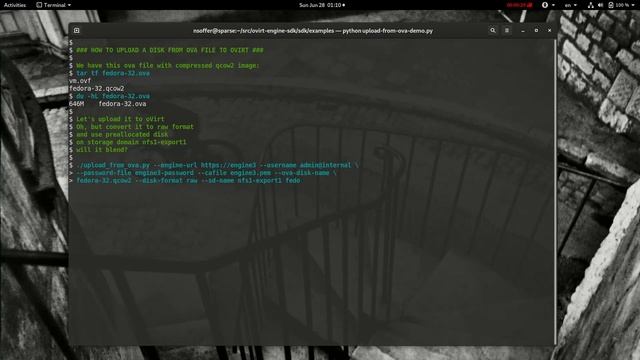
Task: Click the 'du -hL fedora-32.ova' command
Action: (x=113, y=96)
